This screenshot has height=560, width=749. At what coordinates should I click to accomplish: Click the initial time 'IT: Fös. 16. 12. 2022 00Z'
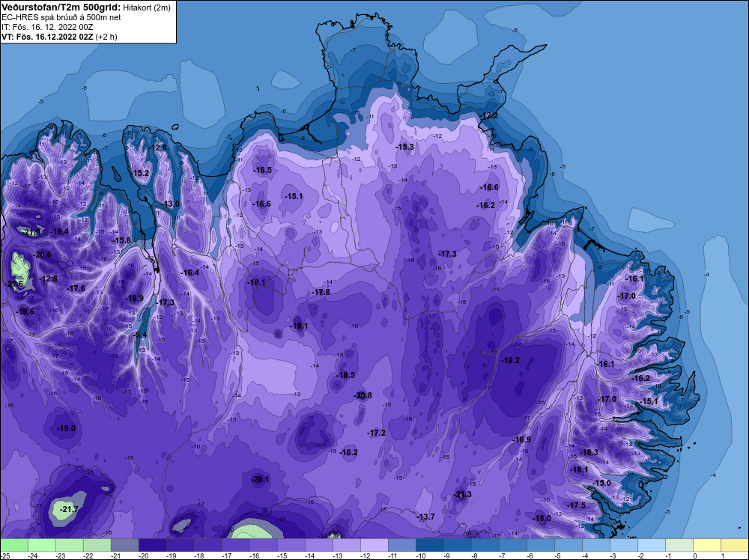coord(47,27)
